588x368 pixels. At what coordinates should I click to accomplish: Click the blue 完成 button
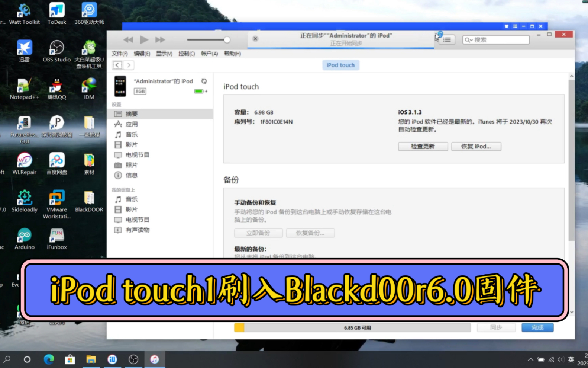pos(537,327)
